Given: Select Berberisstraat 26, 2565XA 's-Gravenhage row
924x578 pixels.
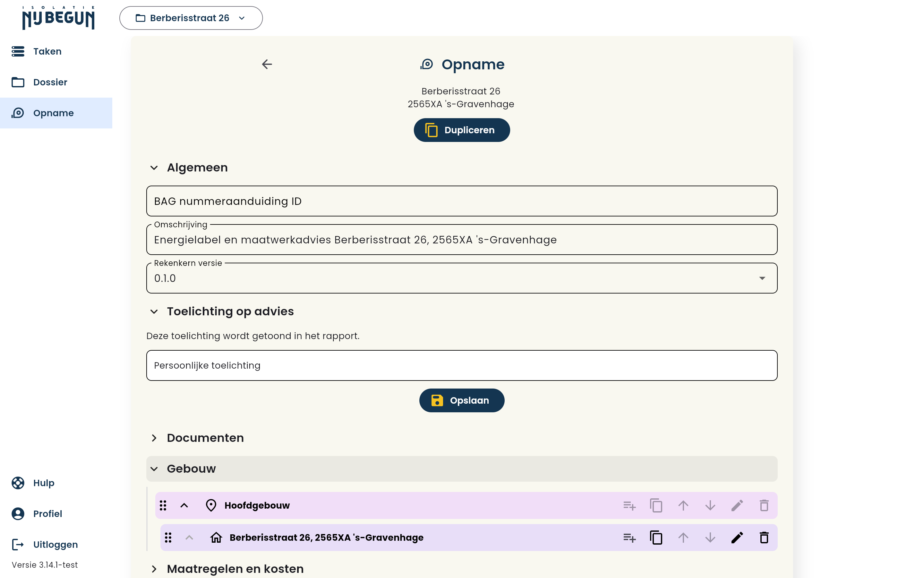Looking at the screenshot, I should click(469, 538).
